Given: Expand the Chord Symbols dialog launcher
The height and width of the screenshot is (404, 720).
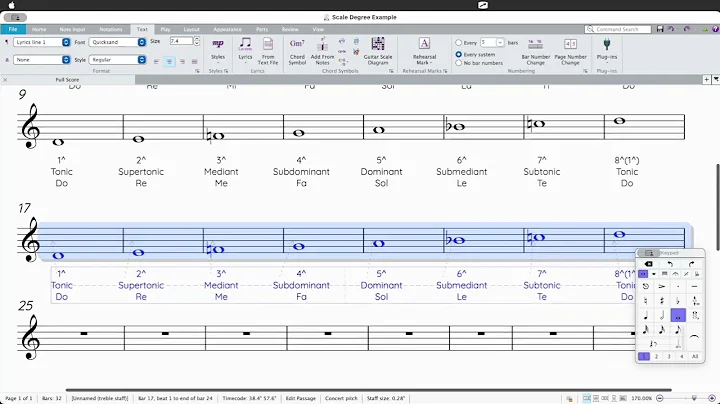Looking at the screenshot, I should click(391, 71).
